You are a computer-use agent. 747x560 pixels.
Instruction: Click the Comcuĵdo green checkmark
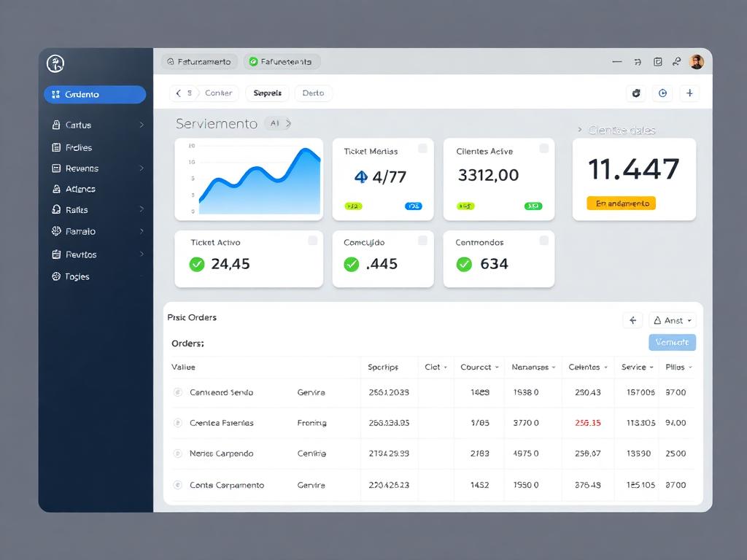click(x=351, y=264)
